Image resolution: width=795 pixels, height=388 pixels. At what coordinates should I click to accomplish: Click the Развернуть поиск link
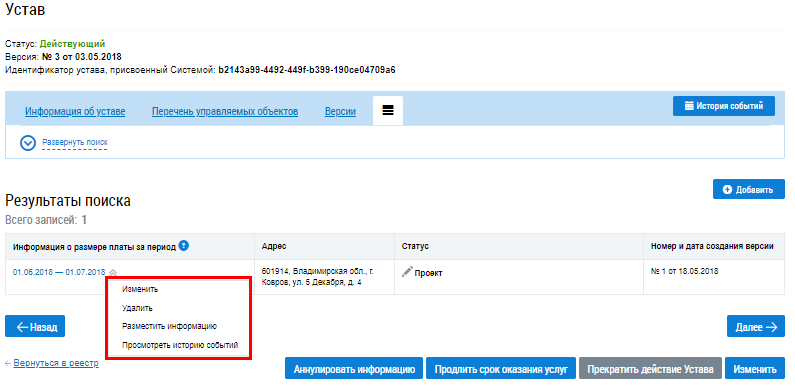75,143
